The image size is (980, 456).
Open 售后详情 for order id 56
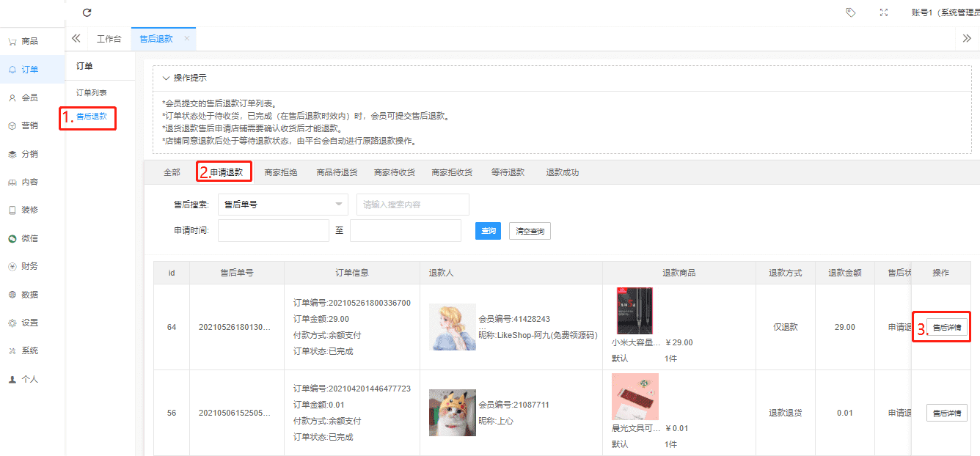(x=946, y=413)
